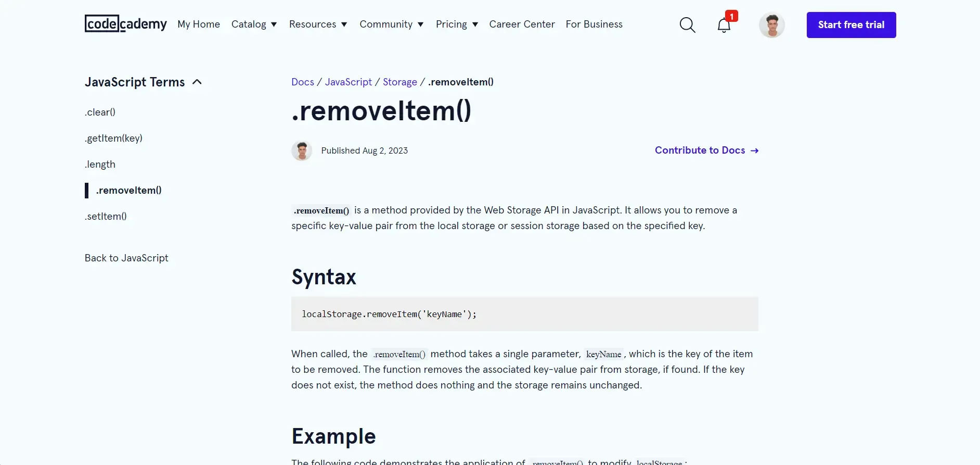
Task: Expand the Catalog dropdown
Action: (x=254, y=24)
